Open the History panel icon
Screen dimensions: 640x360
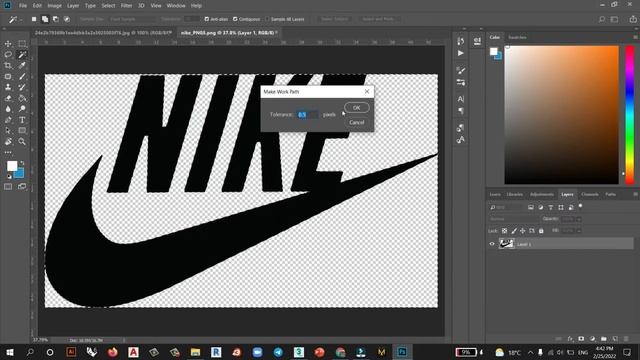coord(461,41)
